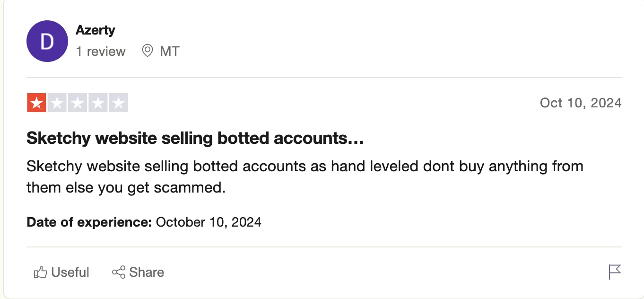Click the fifth gray rating star

tap(118, 103)
